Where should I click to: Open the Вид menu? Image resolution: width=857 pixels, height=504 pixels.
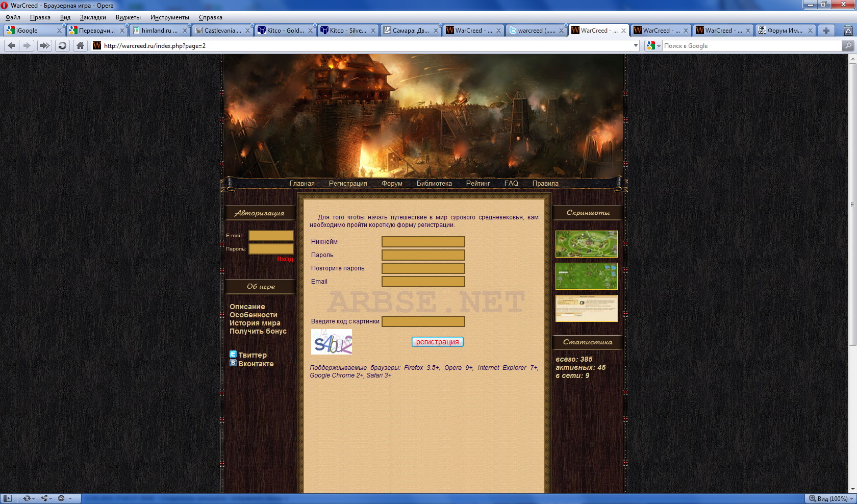(x=65, y=17)
